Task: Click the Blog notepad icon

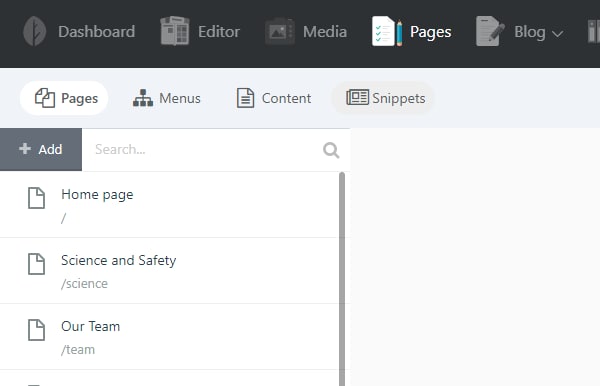Action: pyautogui.click(x=490, y=31)
